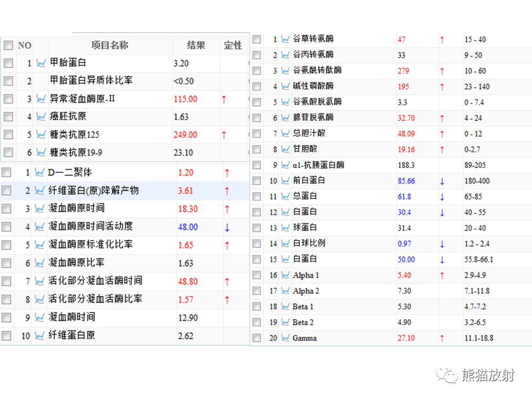Image resolution: width=532 pixels, height=399 pixels.
Task: Open trend chart icon for 谷丙转氨酶
Action: pyautogui.click(x=285, y=55)
